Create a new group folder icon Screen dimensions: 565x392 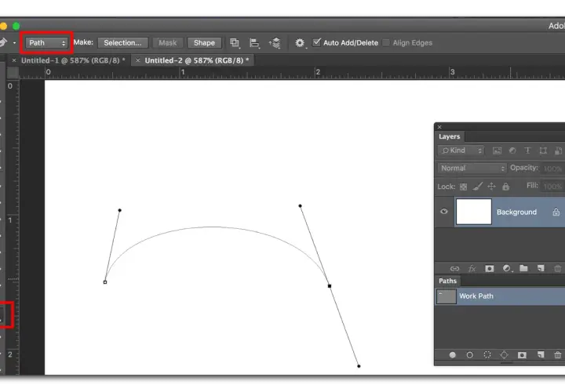[523, 268]
